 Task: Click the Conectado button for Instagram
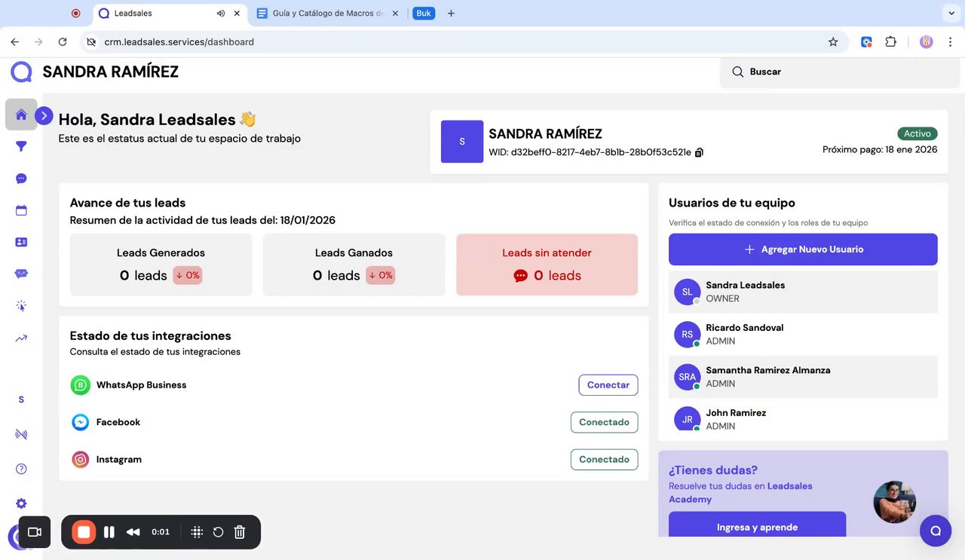tap(604, 459)
